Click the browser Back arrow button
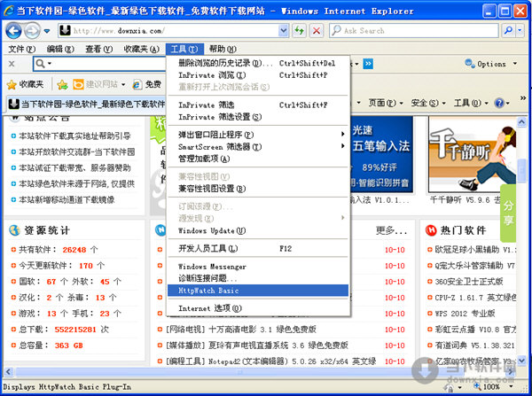The image size is (532, 396). point(13,31)
